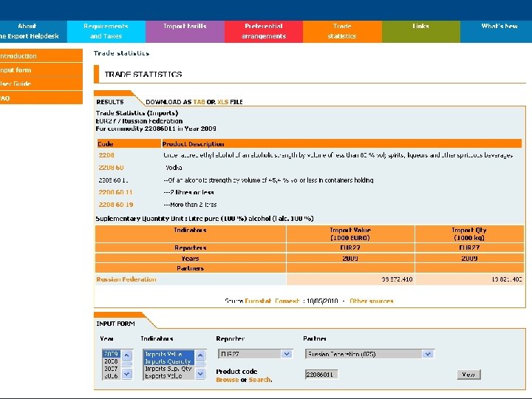Image resolution: width=532 pixels, height=399 pixels.
Task: Open the Requirements and Taxes tab
Action: click(x=106, y=31)
